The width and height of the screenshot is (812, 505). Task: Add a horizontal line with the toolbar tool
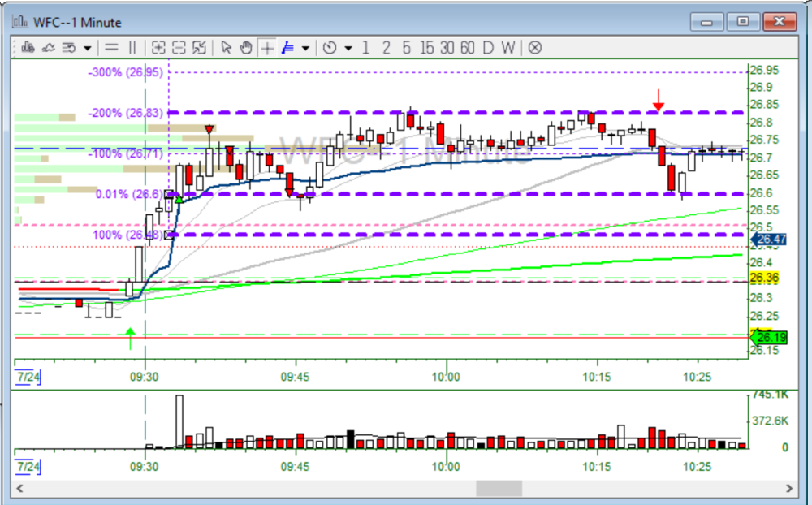[111, 47]
